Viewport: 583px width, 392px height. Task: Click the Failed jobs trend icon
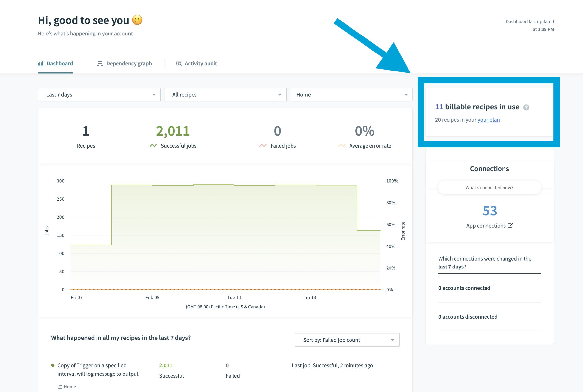[x=263, y=145]
